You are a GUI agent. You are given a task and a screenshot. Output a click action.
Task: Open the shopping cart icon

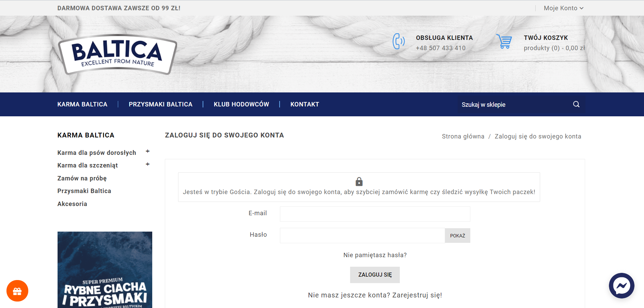point(504,41)
